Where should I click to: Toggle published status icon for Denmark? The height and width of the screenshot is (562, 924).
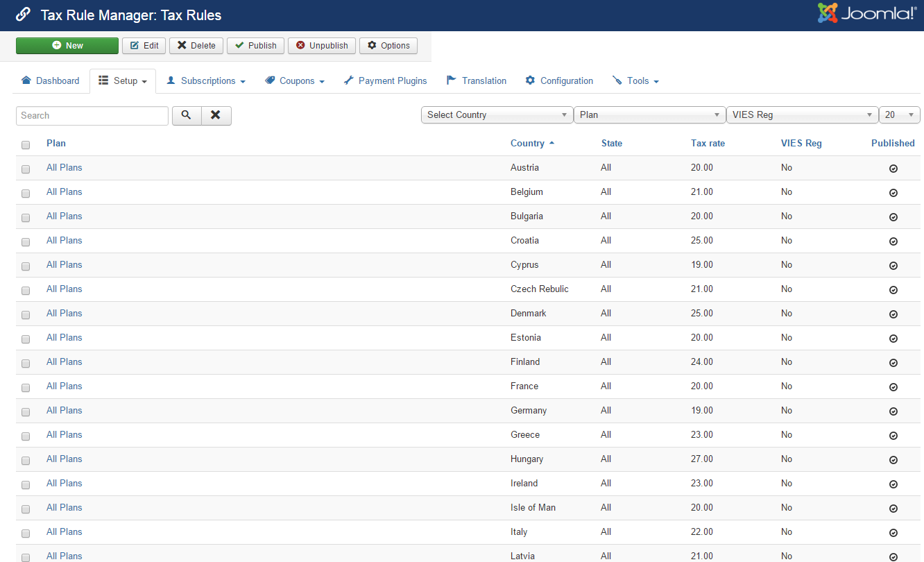pos(893,314)
